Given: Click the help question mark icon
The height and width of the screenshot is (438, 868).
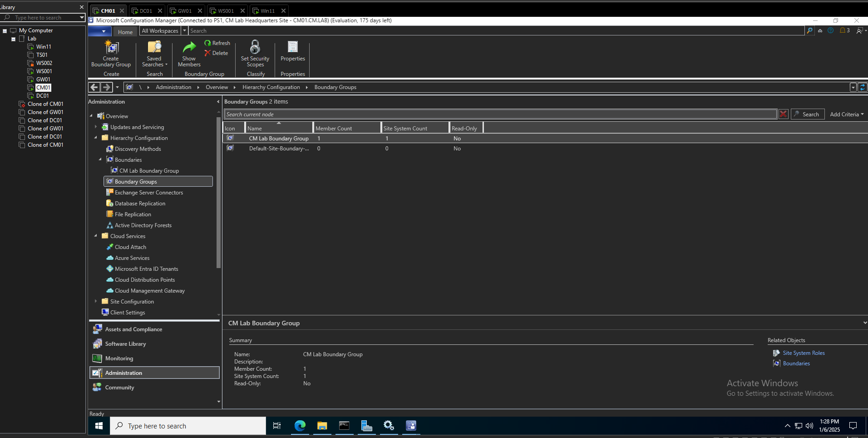Looking at the screenshot, I should point(830,30).
